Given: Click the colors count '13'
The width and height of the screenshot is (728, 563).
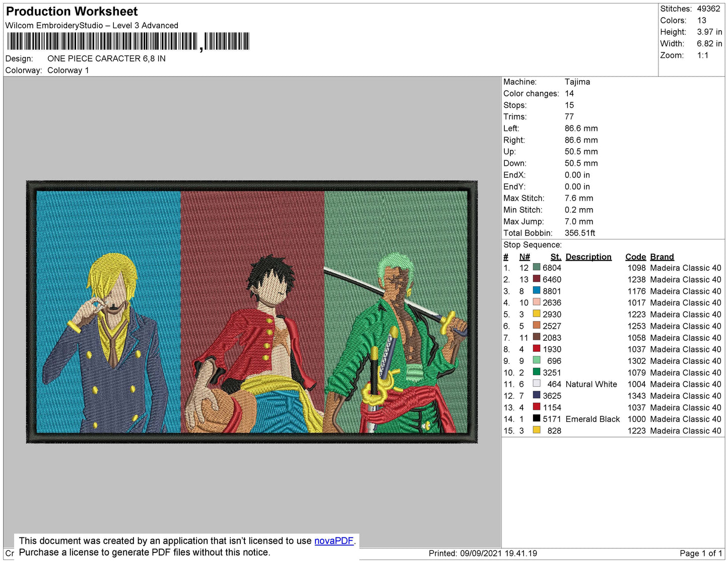Looking at the screenshot, I should tap(701, 20).
